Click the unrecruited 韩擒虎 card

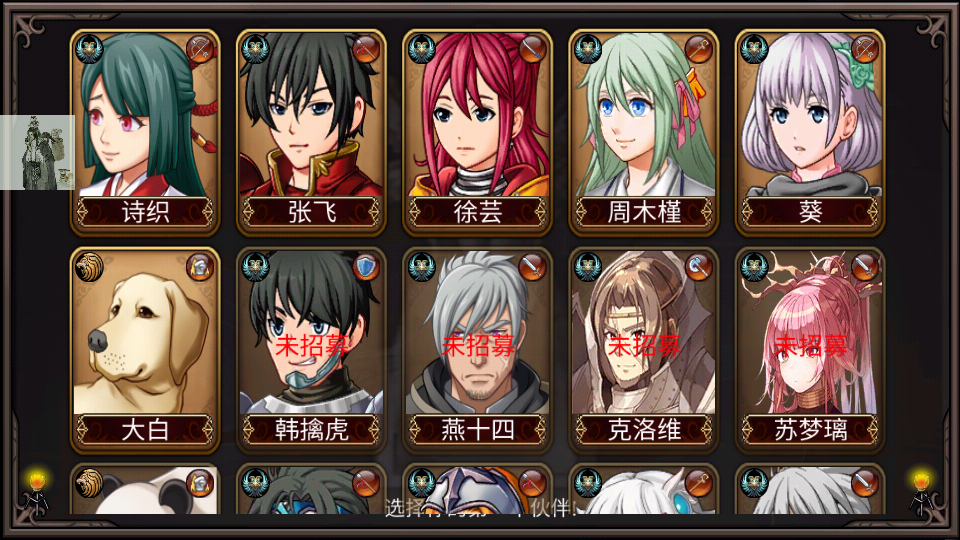311,350
